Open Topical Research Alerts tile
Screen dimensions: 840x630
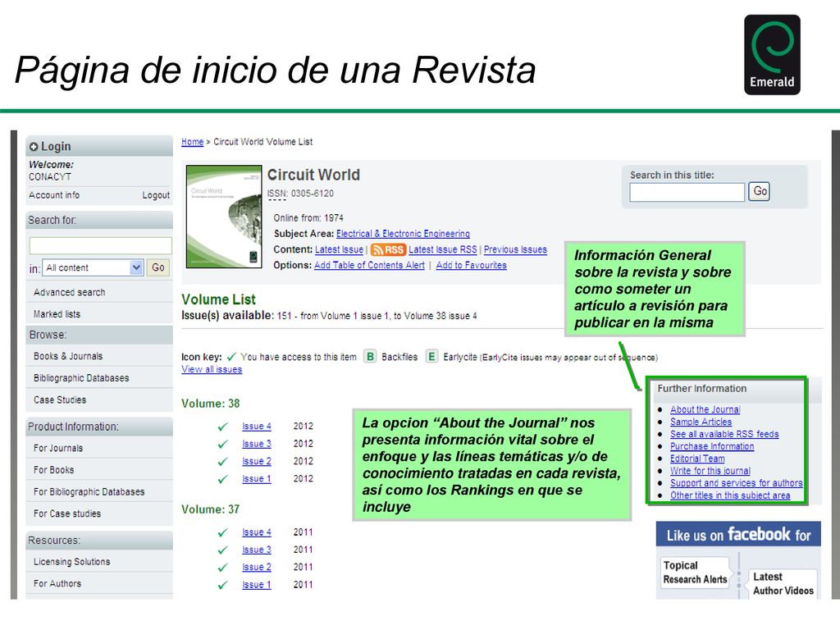point(695,572)
